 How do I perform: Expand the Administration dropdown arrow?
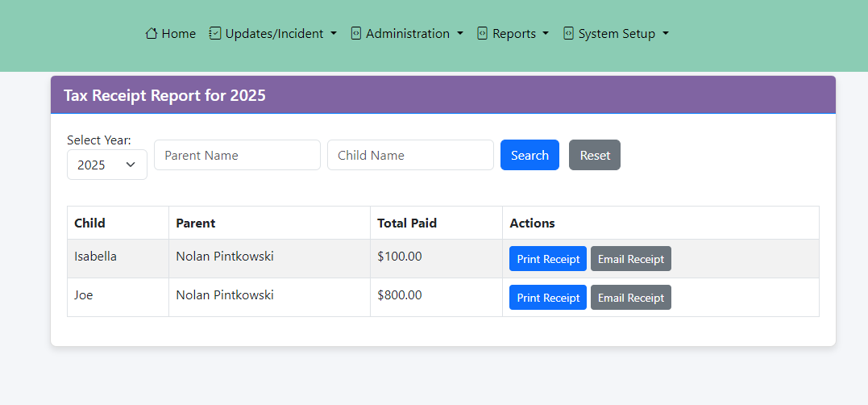460,34
